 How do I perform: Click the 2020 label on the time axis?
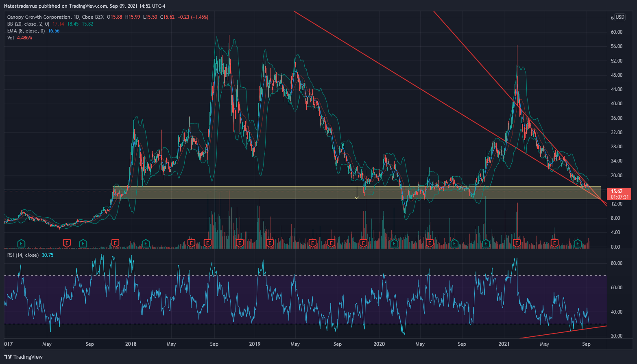(x=379, y=344)
